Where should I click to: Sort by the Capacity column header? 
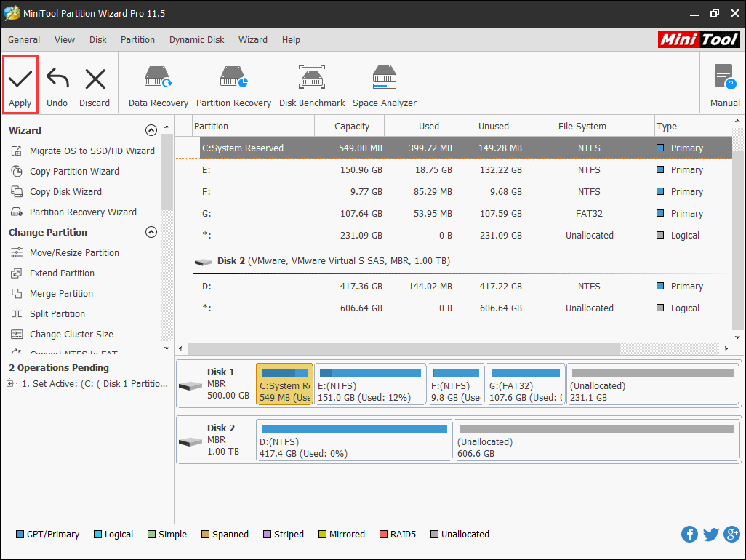coord(350,126)
